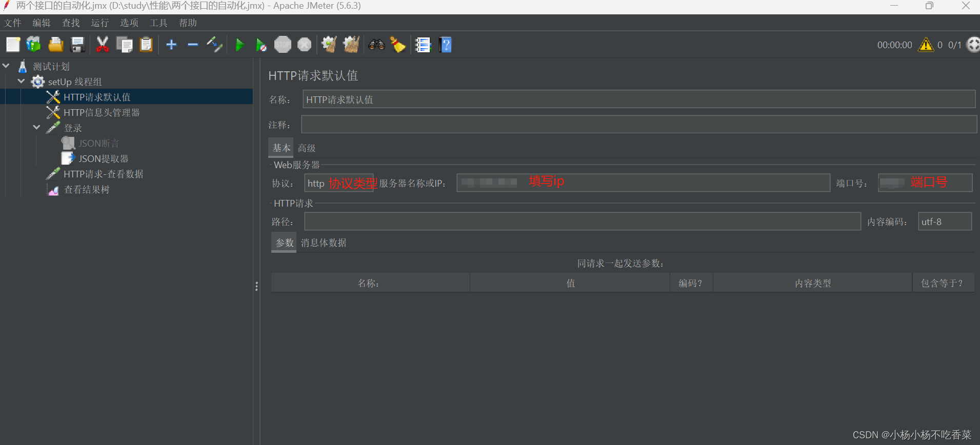Image resolution: width=980 pixels, height=445 pixels.
Task: Click the remote engines status icon
Action: click(973, 45)
